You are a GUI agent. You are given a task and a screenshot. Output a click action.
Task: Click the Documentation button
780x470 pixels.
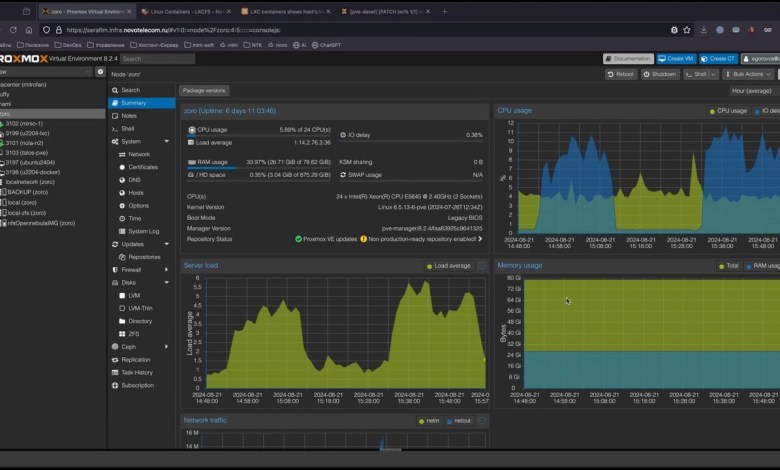point(628,59)
